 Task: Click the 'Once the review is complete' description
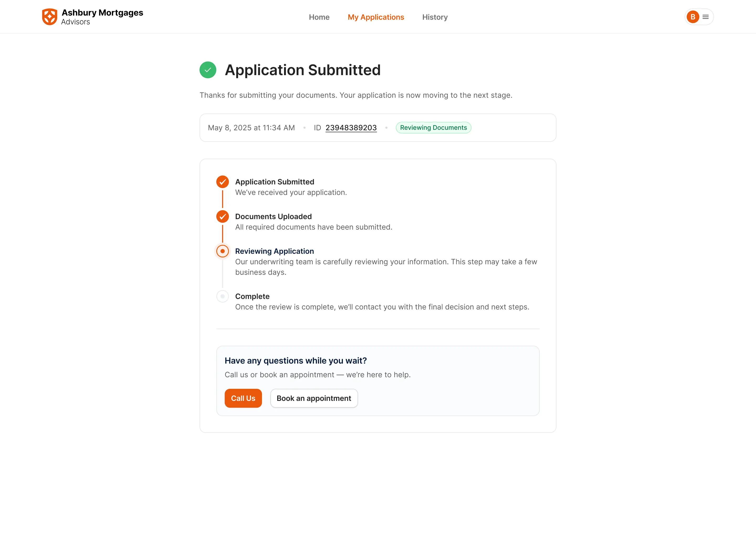coord(382,307)
